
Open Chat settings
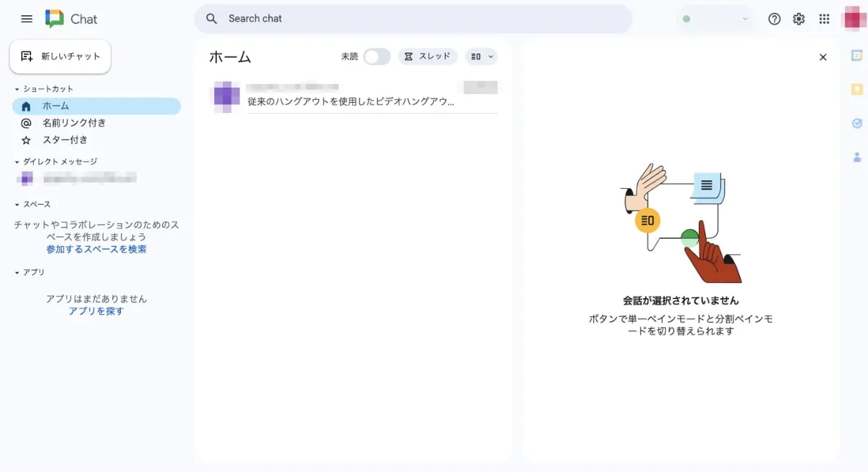click(x=799, y=19)
